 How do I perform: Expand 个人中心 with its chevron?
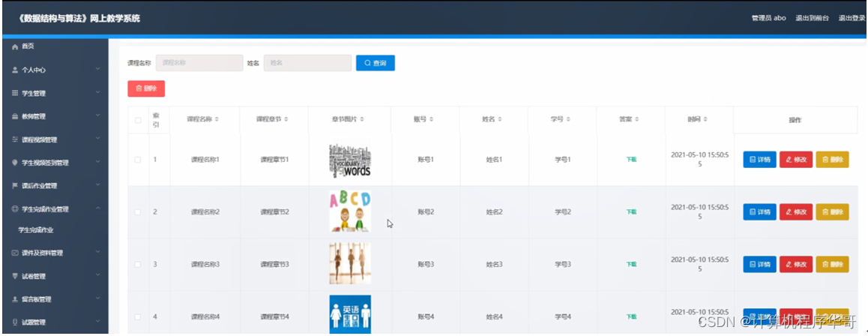coord(98,69)
